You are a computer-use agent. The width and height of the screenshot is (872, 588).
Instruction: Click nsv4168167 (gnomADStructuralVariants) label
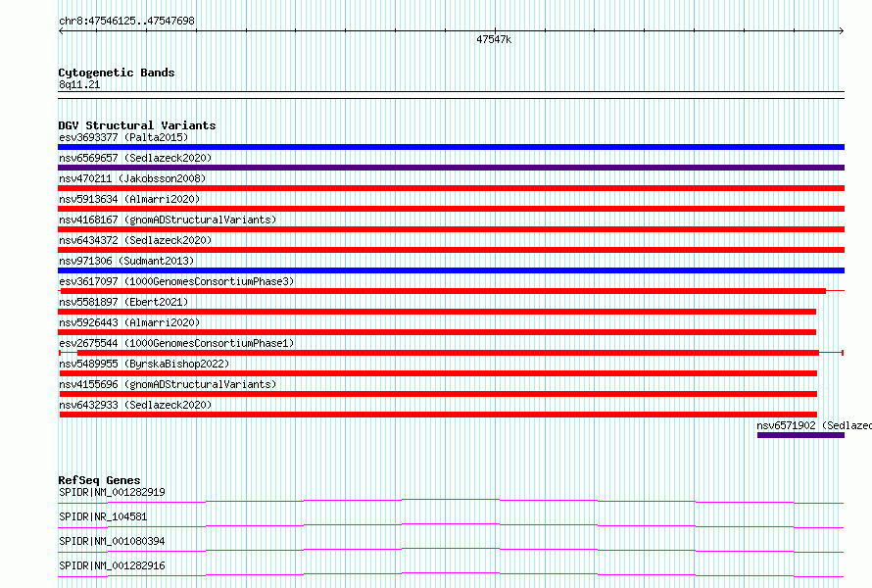(168, 220)
